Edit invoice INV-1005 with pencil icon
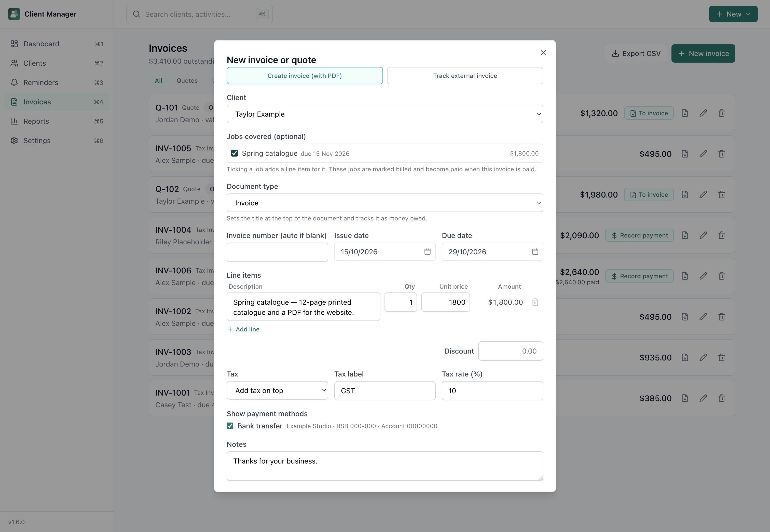Screen dimensions: 770x532 point(703,154)
